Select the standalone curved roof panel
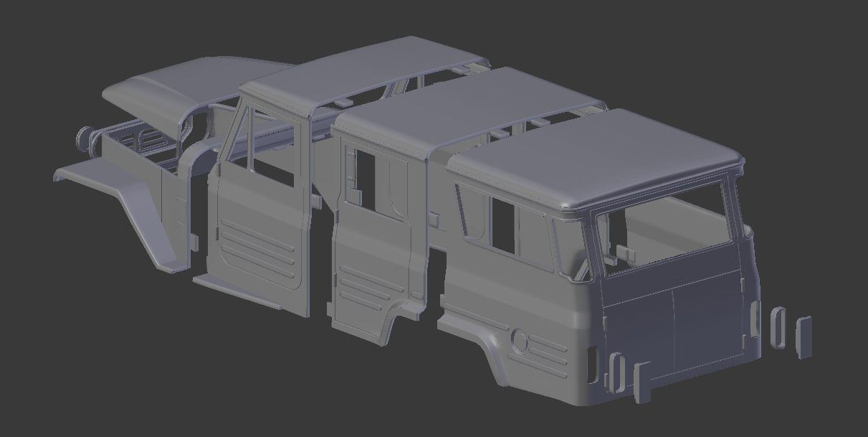This screenshot has width=868, height=437. pos(165,79)
